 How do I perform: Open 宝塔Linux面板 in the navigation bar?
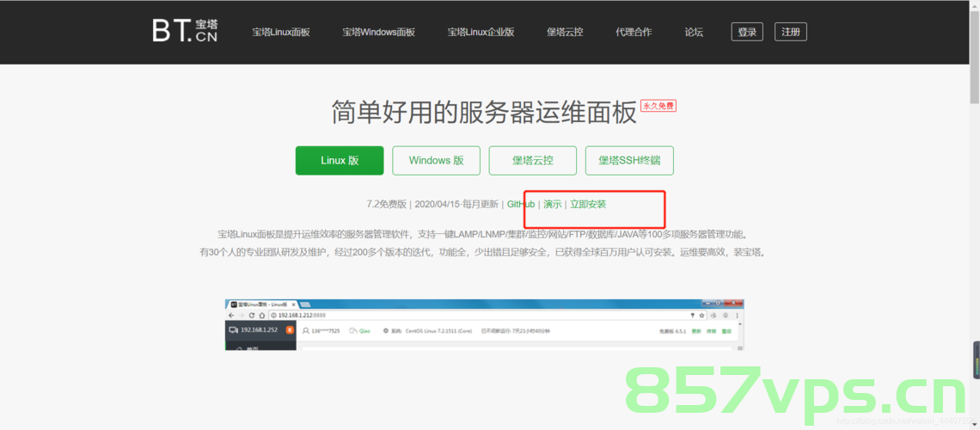[x=281, y=32]
